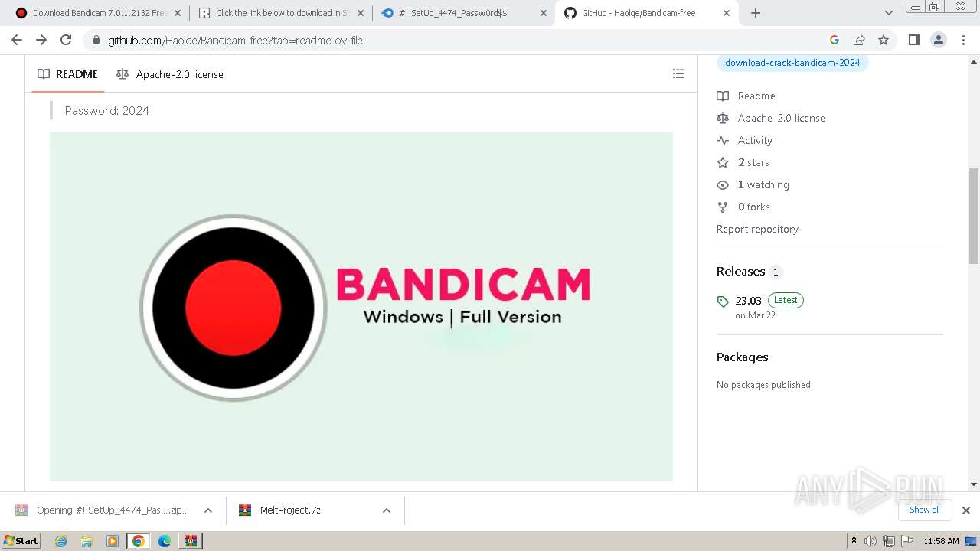This screenshot has width=980, height=551.
Task: Open the Chrome profile avatar
Action: tap(938, 40)
